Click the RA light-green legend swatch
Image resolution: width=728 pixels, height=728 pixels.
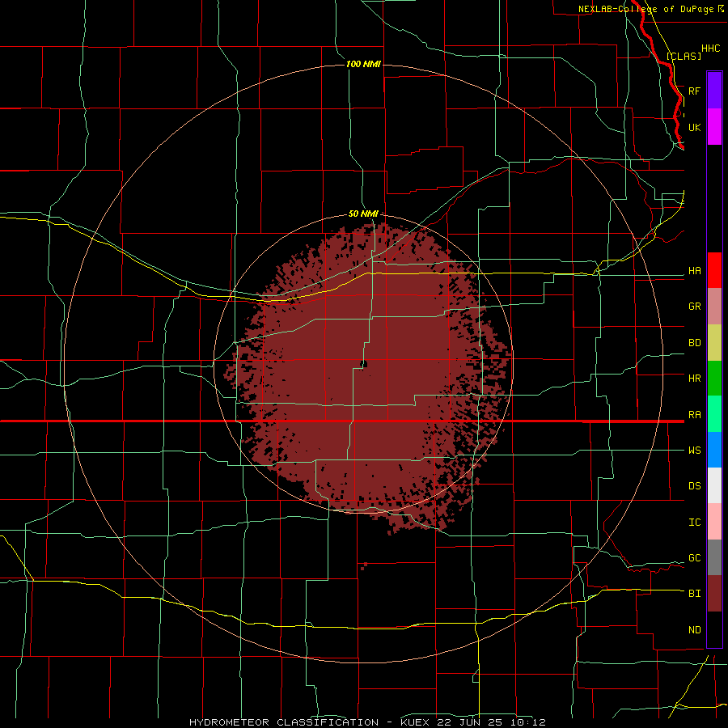[714, 414]
